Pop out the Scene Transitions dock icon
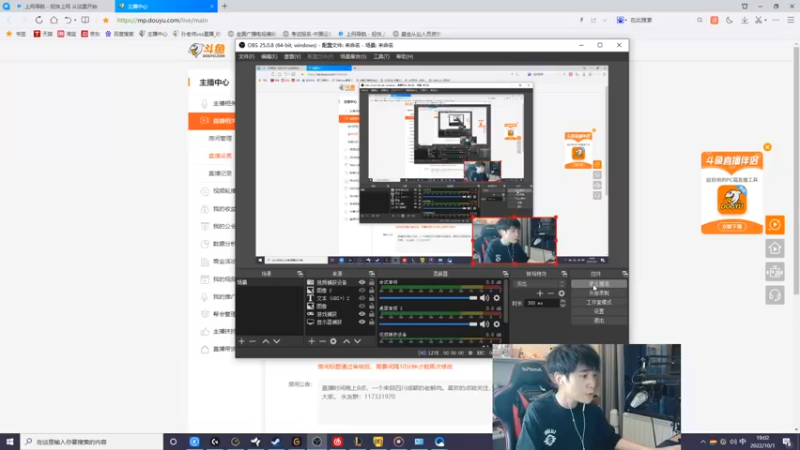This screenshot has height=450, width=800. [x=564, y=274]
